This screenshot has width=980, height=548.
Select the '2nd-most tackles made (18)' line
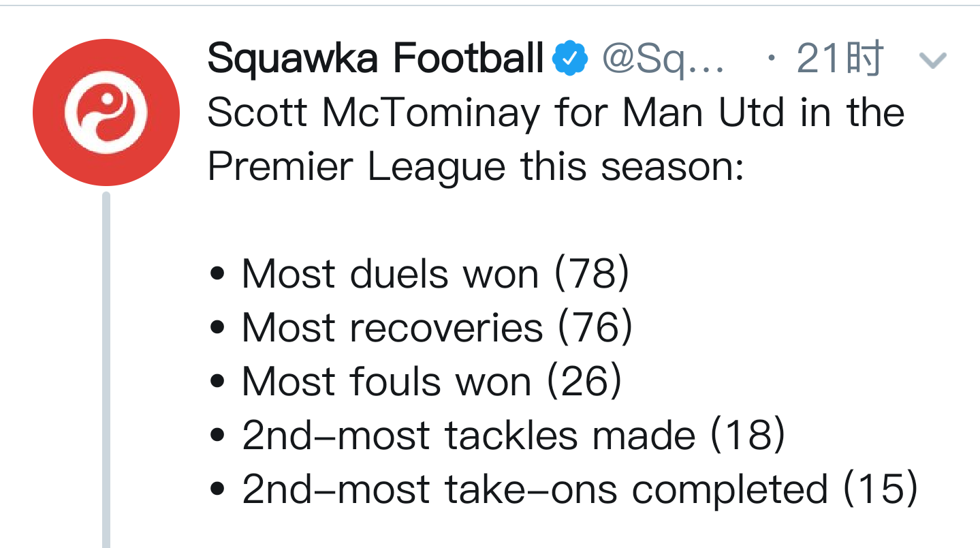499,436
